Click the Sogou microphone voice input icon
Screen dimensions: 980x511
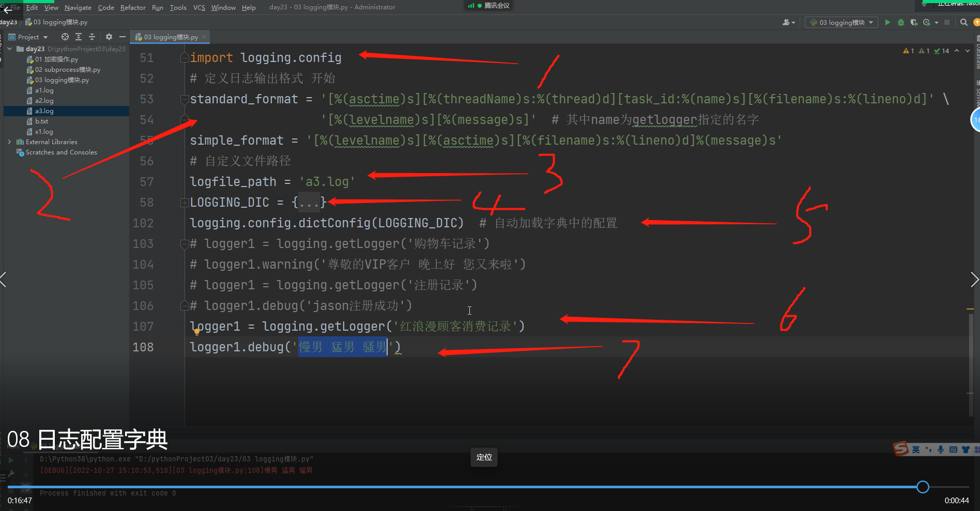[941, 450]
